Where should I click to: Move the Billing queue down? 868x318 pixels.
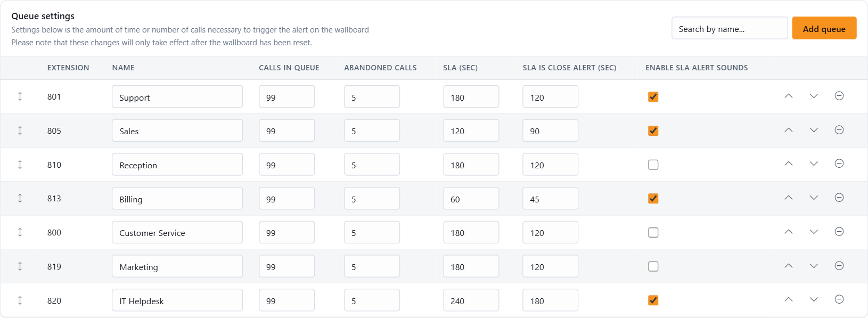pos(814,198)
